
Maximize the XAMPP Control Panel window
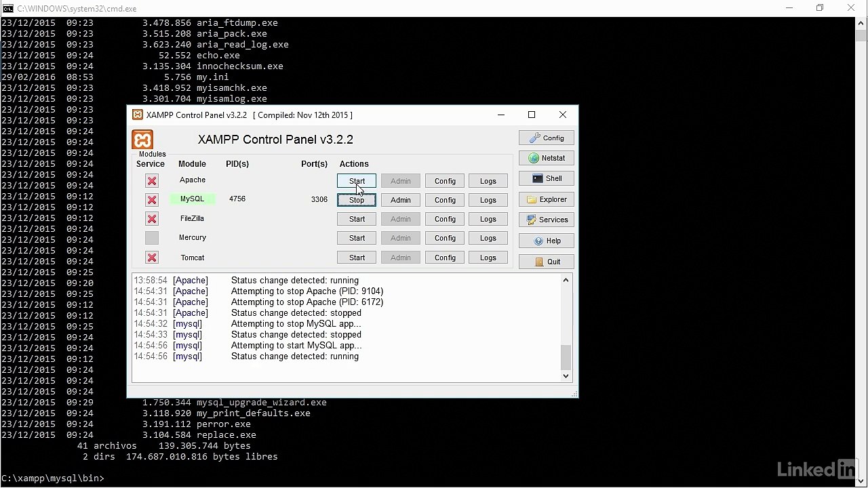coord(532,115)
